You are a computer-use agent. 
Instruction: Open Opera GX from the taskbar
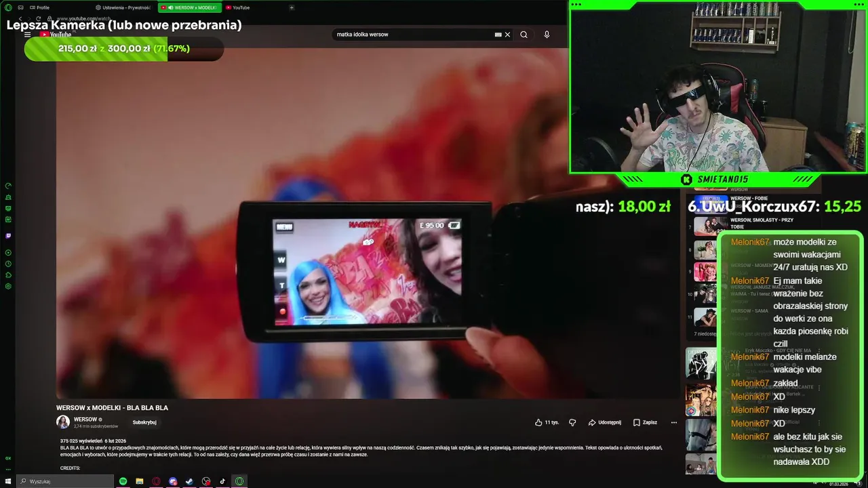[239, 481]
